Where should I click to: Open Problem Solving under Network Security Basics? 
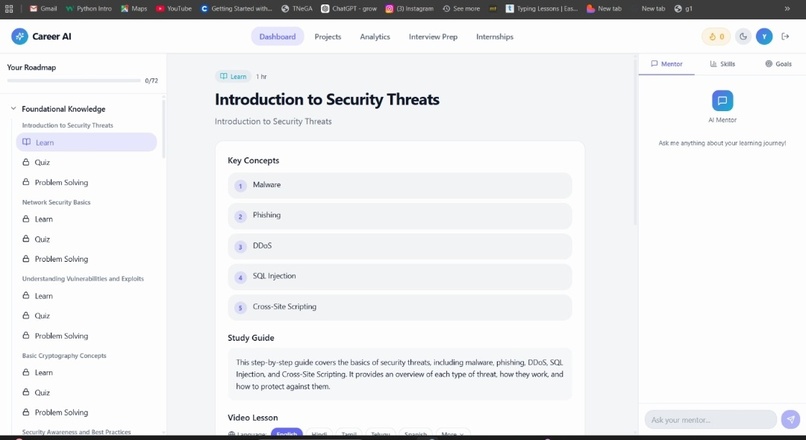(86, 259)
